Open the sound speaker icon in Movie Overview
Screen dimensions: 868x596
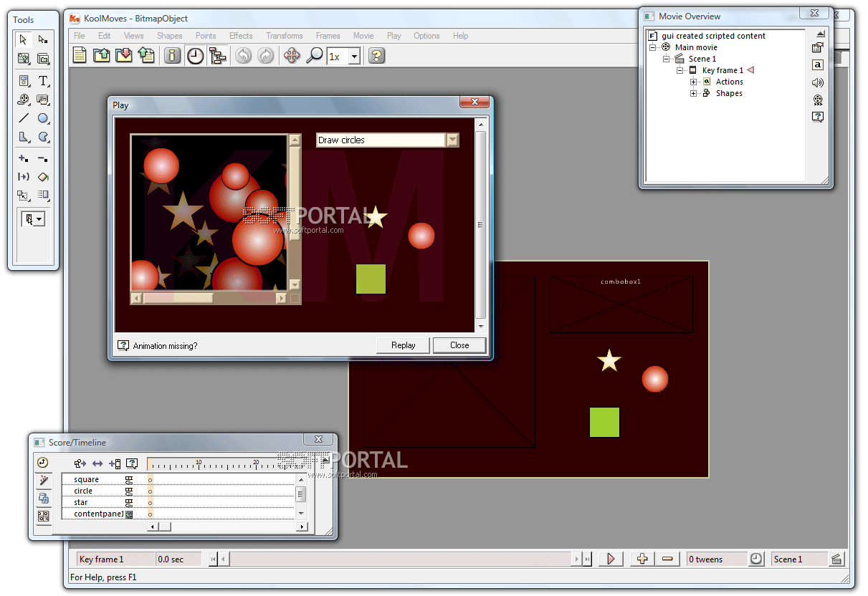[818, 82]
